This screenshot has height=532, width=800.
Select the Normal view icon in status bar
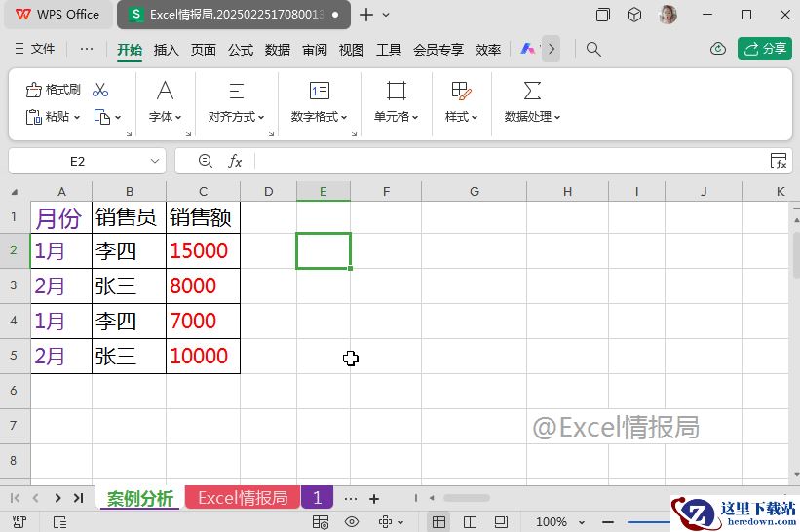tap(438, 522)
